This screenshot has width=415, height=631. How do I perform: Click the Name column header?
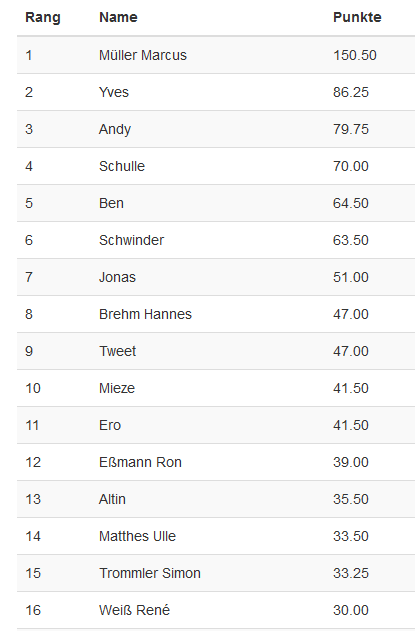coord(118,17)
